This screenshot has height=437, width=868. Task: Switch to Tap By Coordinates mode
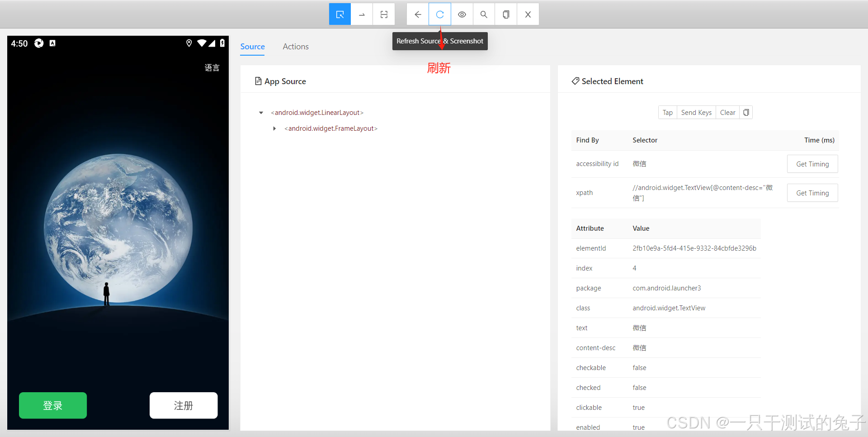coord(384,14)
